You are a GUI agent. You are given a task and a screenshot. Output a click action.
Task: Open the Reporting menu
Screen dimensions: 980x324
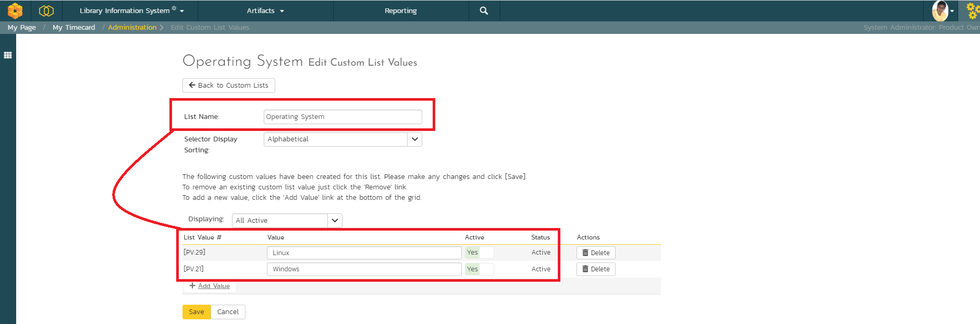click(x=400, y=10)
